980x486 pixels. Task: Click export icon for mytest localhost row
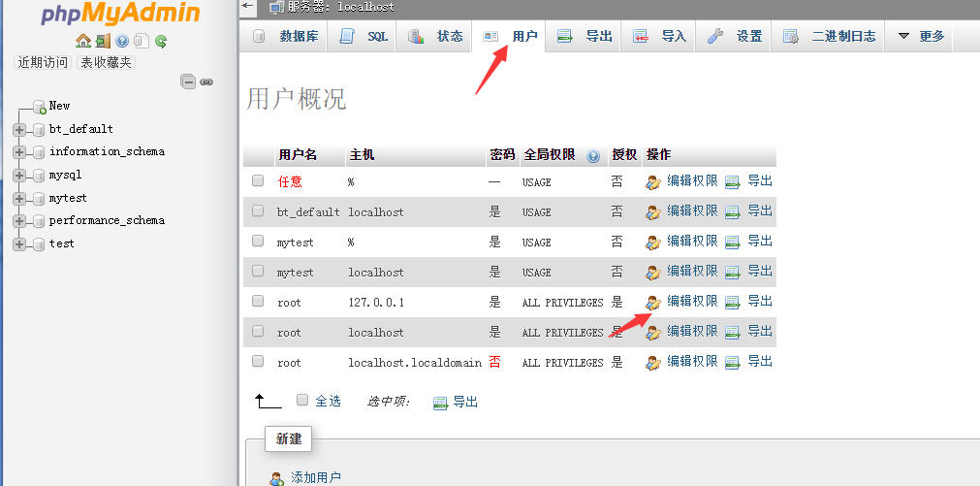(x=733, y=273)
